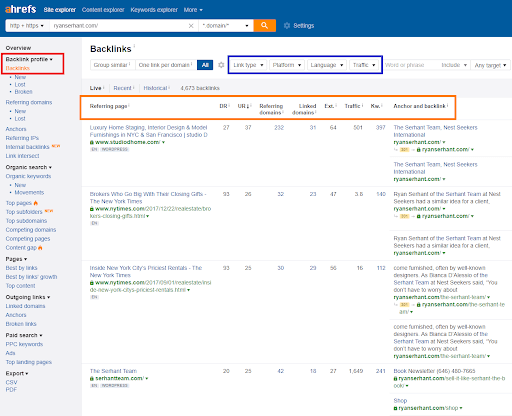512x416 pixels.
Task: Select the All toggle button
Action: [205, 65]
